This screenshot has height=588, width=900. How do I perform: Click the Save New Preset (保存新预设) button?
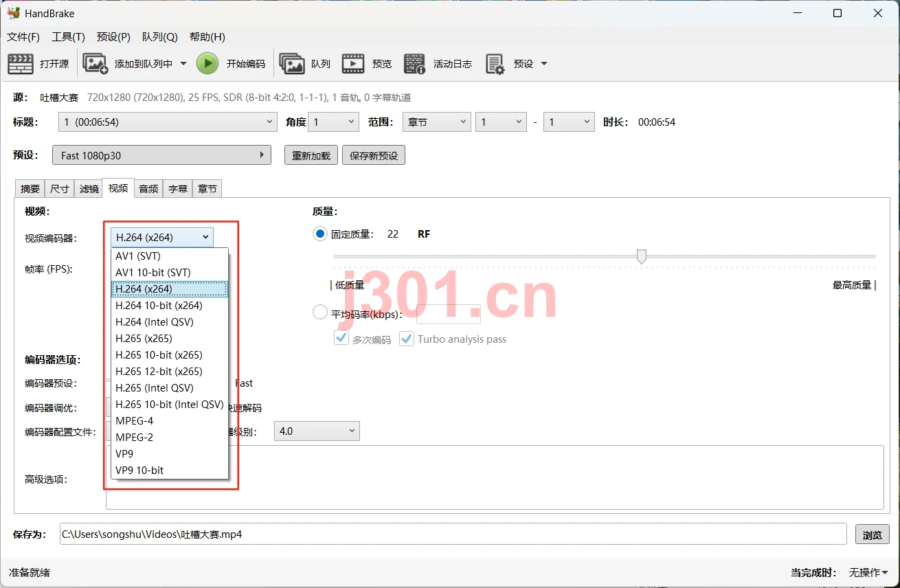[x=374, y=155]
